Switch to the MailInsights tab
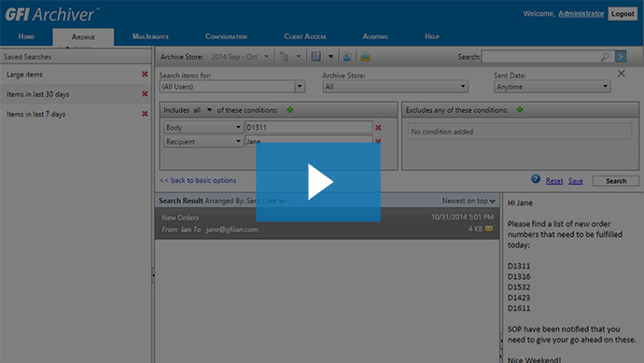 [x=150, y=36]
